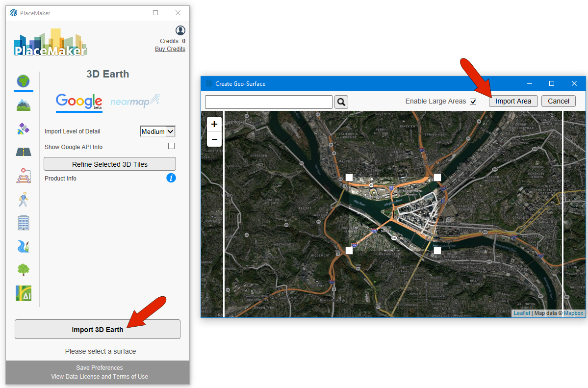Click top-right selection corner handle on map
Screen dimensions: 588x388
437,178
